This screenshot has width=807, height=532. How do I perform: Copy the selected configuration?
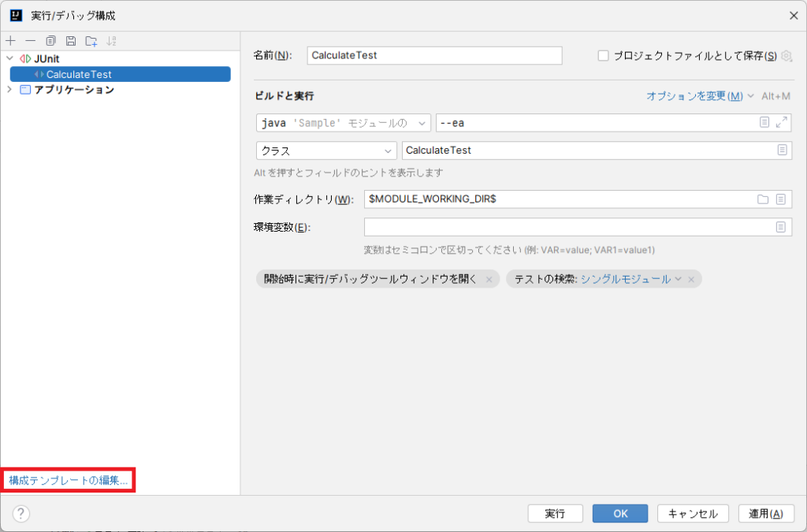(50, 41)
